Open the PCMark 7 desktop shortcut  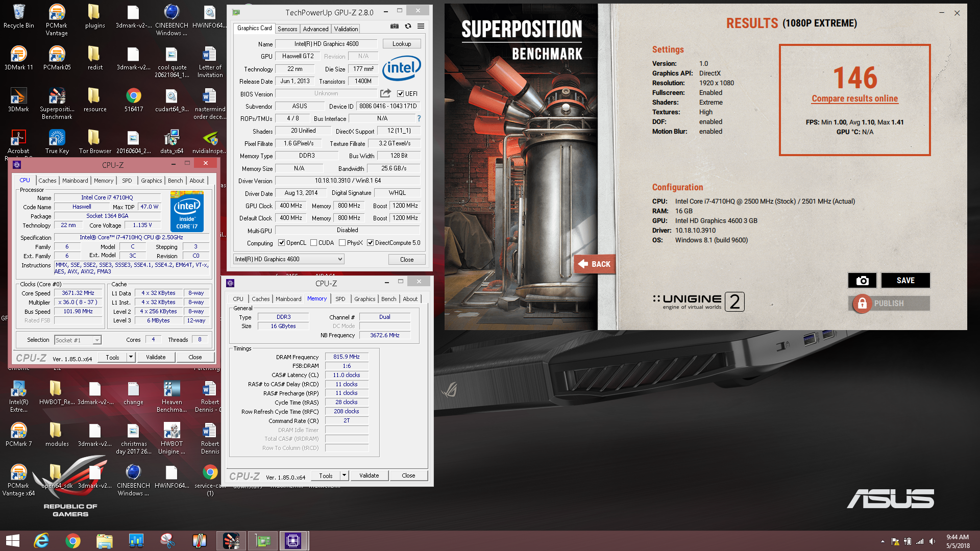pyautogui.click(x=18, y=435)
